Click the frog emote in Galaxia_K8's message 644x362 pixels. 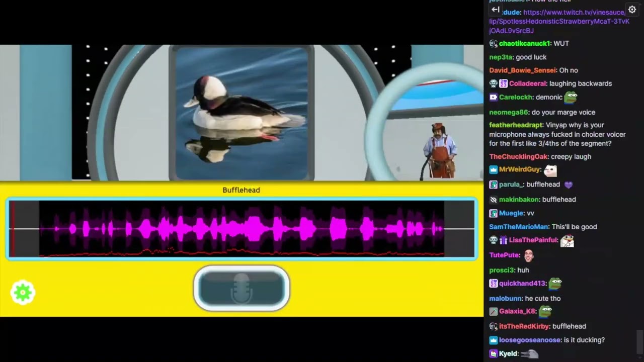545,312
